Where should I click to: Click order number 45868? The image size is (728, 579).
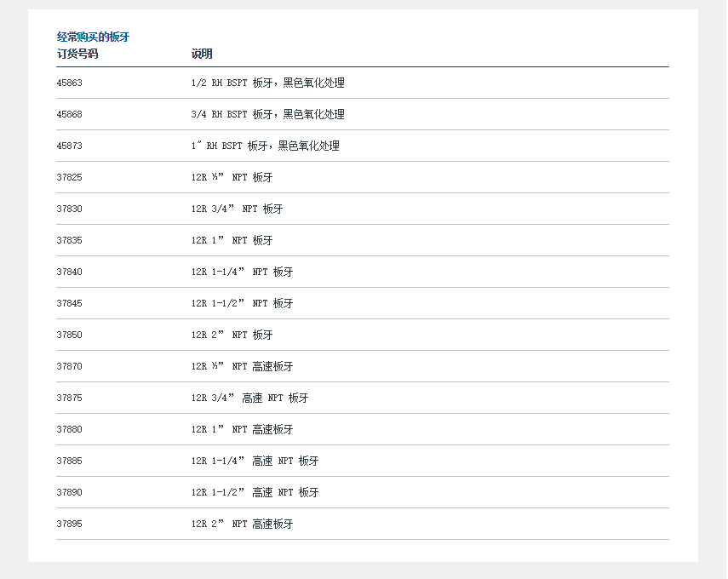(x=70, y=115)
